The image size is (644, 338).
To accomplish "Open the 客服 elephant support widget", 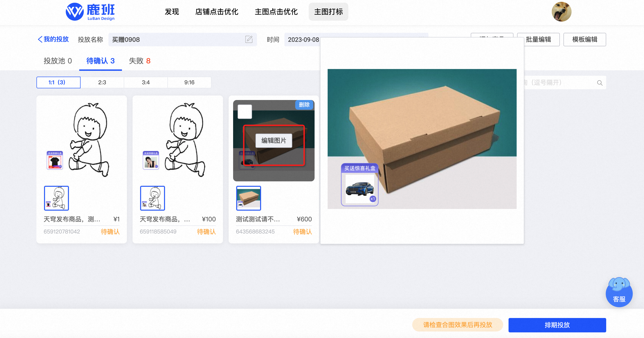I will [x=619, y=292].
